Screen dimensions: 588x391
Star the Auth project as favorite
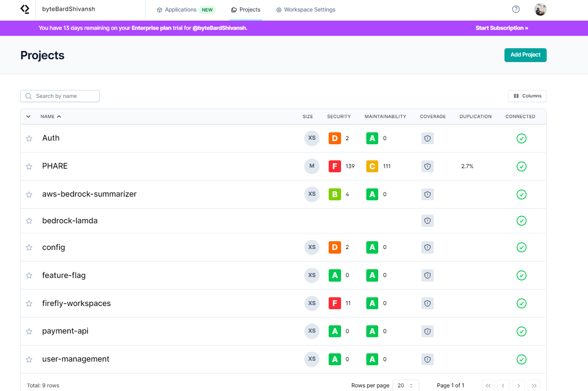pyautogui.click(x=29, y=138)
